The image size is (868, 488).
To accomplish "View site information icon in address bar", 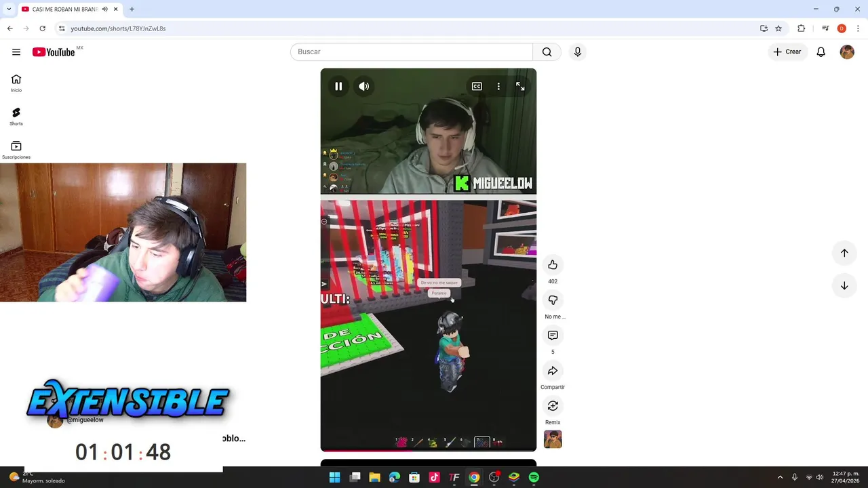I will point(62,28).
